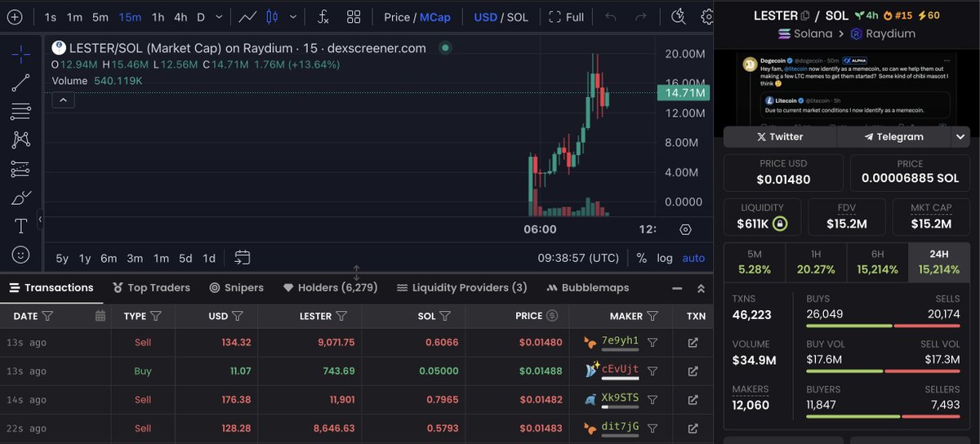The image size is (980, 444).
Task: Select the crosshair cursor tool
Action: [x=21, y=54]
